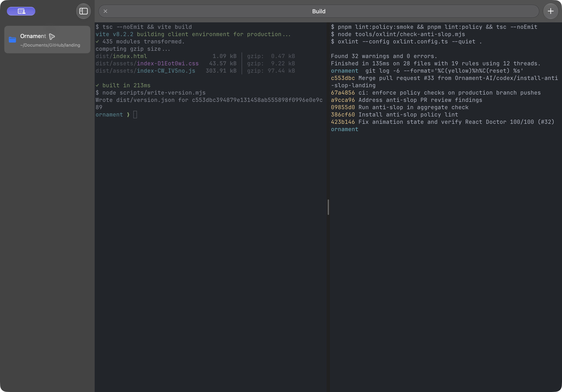562x392 pixels.
Task: Run Ornament project play icon
Action: pyautogui.click(x=52, y=37)
